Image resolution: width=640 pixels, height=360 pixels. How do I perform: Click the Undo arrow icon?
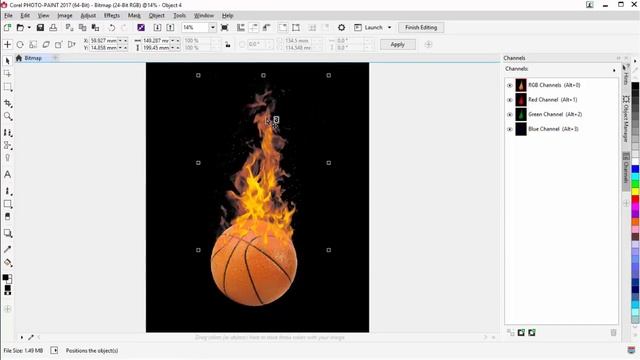[111, 27]
